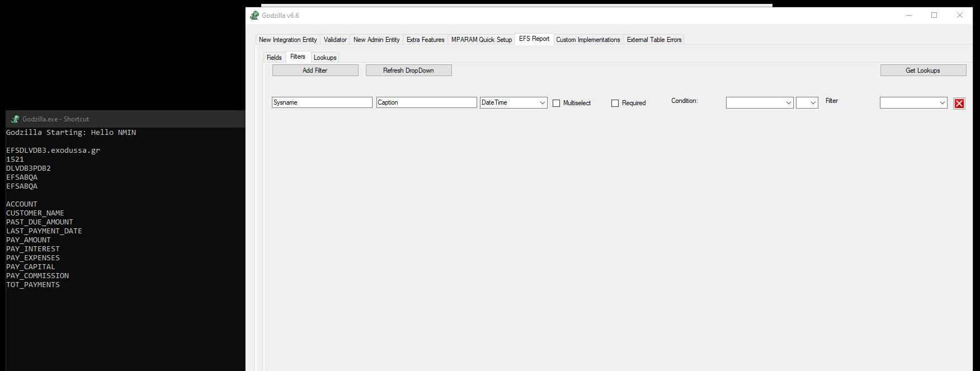Viewport: 980px width, 371px height.
Task: Enable the Multiselect checkbox
Action: [x=556, y=103]
